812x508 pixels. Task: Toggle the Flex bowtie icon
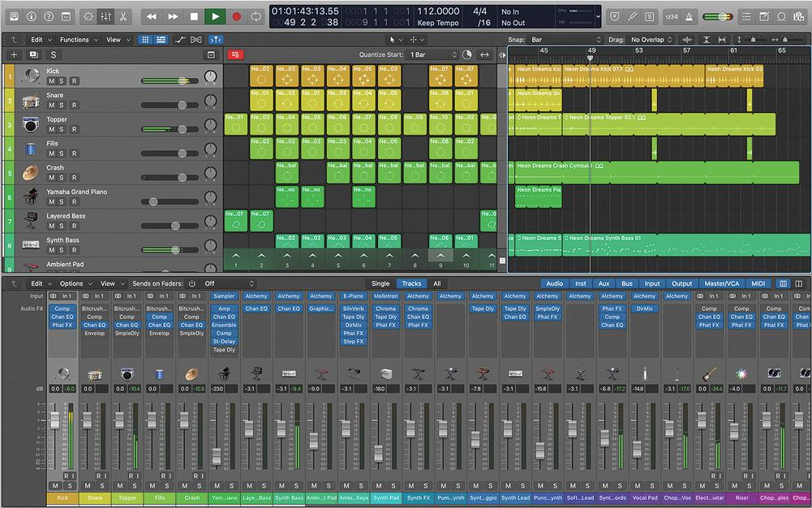195,39
